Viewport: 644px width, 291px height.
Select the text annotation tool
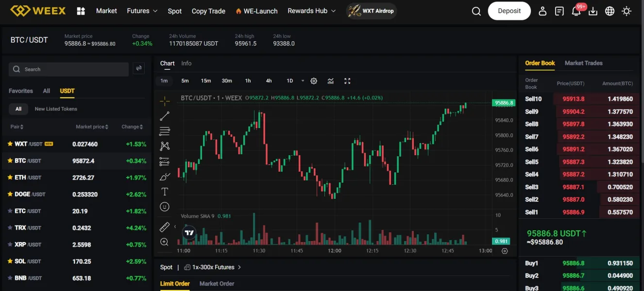pos(165,192)
